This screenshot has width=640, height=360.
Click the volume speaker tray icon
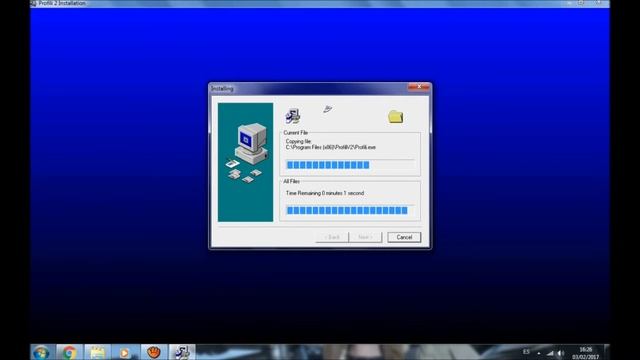(x=561, y=353)
